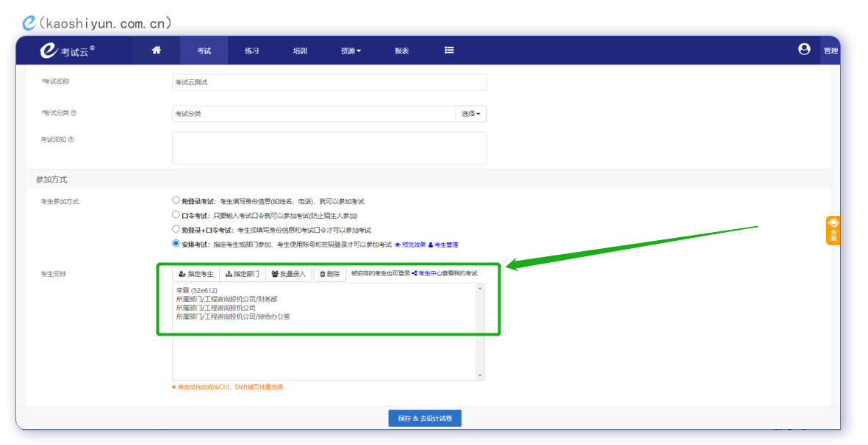Select the 免登录考试 radio option
Viewport: 868px width, 445px height.
tap(176, 200)
